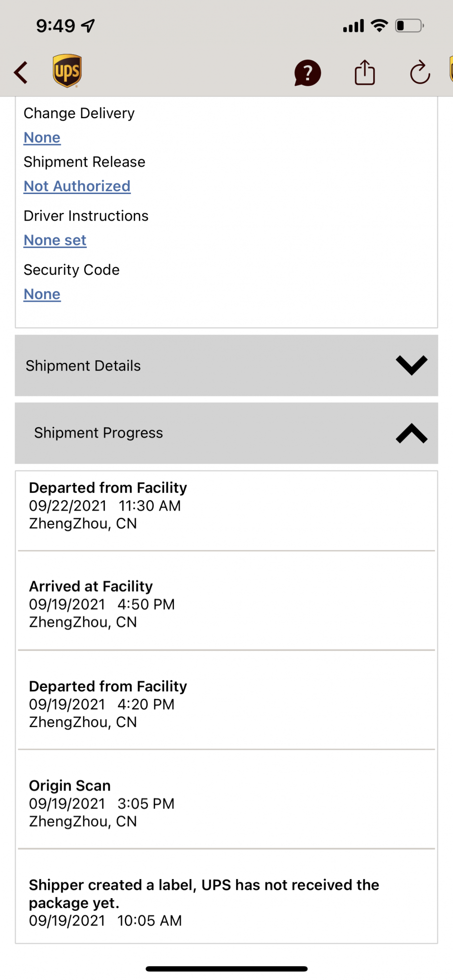Open the 'Not Authorized' shipment release link
The image size is (453, 980).
tap(77, 186)
